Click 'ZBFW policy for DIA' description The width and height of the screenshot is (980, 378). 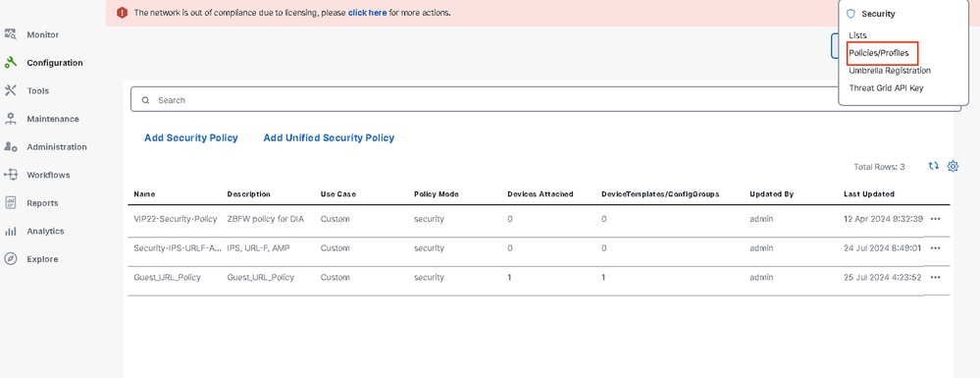(266, 219)
